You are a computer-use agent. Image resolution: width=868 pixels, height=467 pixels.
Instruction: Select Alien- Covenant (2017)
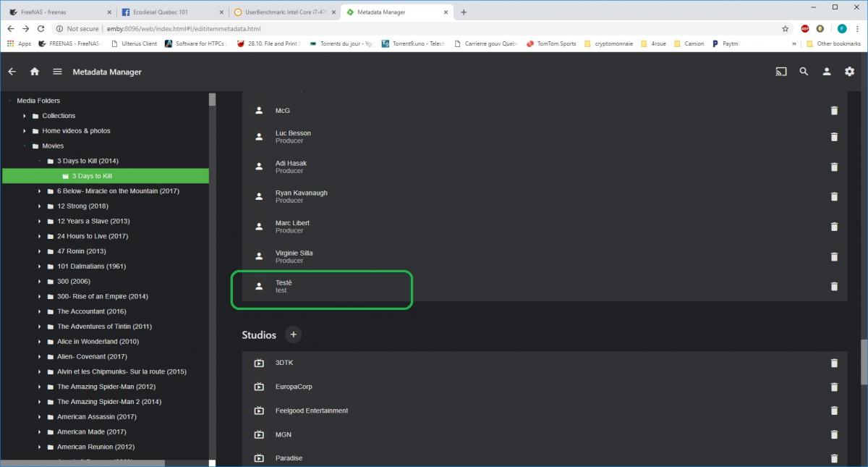(x=92, y=357)
